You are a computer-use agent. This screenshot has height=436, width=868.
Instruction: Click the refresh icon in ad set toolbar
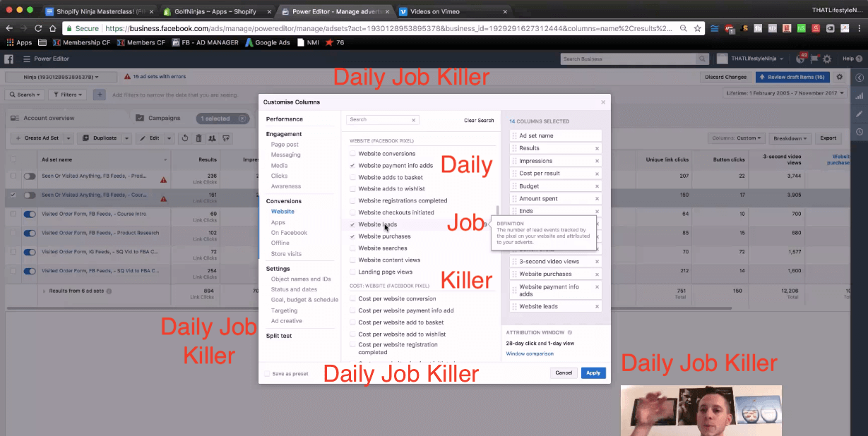coord(185,138)
